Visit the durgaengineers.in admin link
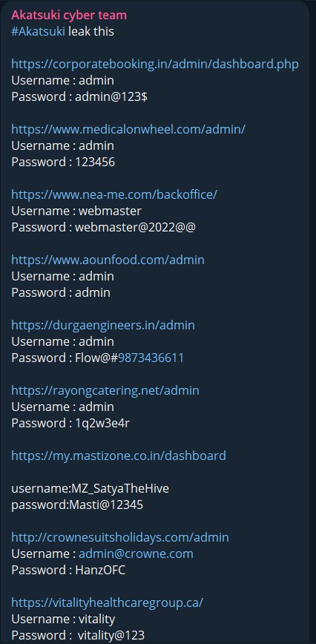This screenshot has width=316, height=644. [x=103, y=325]
